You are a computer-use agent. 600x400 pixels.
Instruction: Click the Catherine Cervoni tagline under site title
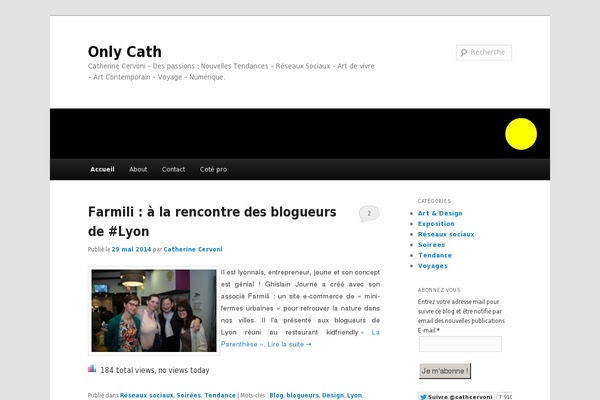(x=231, y=72)
